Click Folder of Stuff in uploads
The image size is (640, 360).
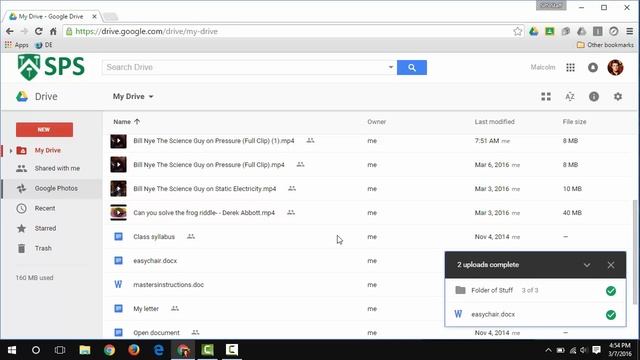click(492, 290)
